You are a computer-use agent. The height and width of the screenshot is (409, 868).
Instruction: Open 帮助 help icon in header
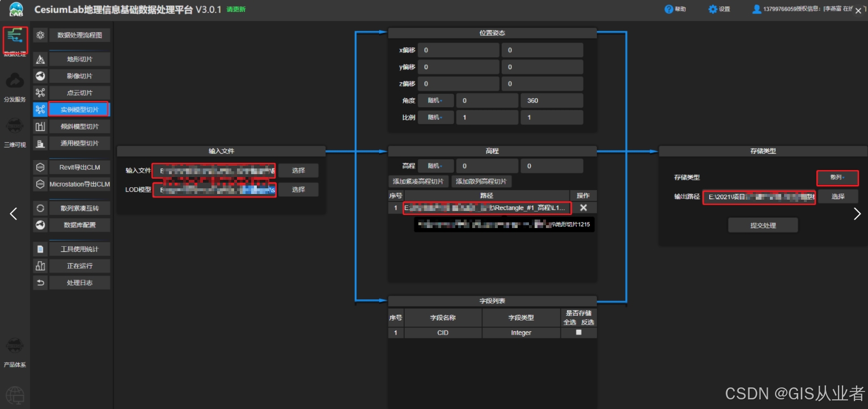(669, 9)
